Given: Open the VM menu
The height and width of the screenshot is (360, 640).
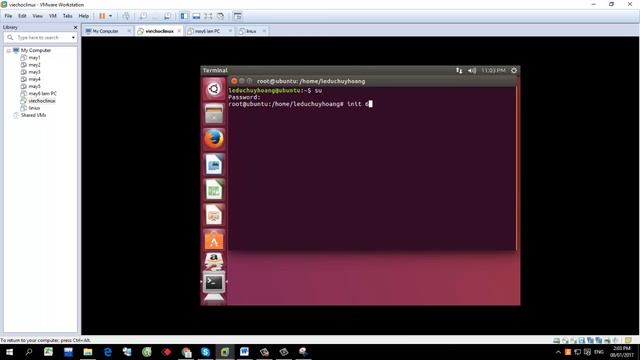Looking at the screenshot, I should [53, 16].
